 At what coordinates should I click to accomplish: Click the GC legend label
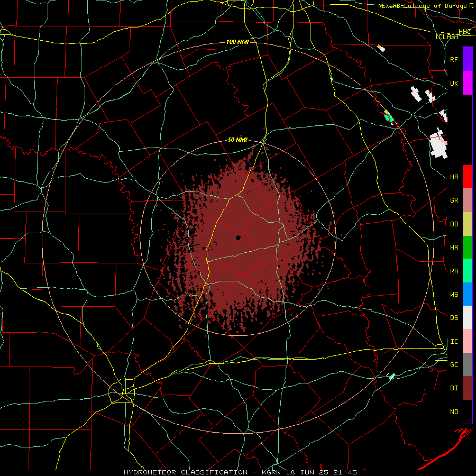454,365
